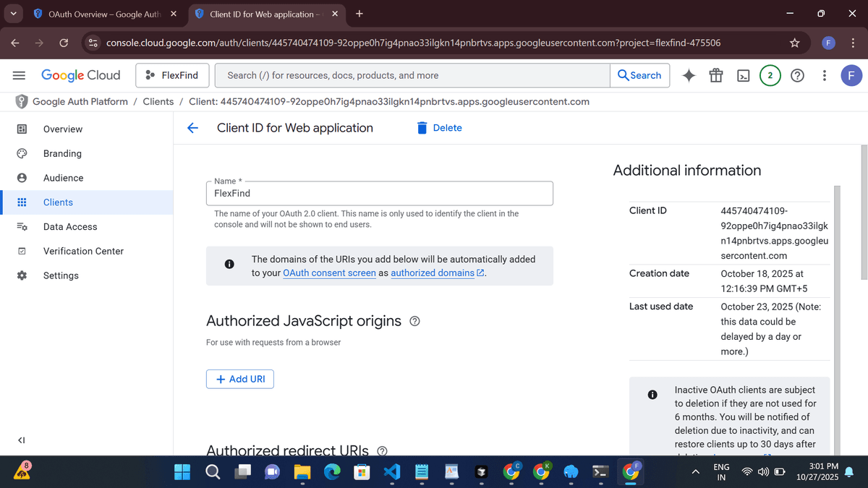Collapse the side navigation panel
The height and width of the screenshot is (488, 868).
point(22,440)
